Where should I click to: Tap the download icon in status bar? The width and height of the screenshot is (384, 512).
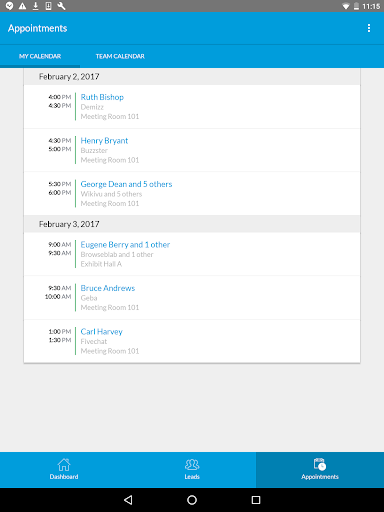pyautogui.click(x=35, y=6)
